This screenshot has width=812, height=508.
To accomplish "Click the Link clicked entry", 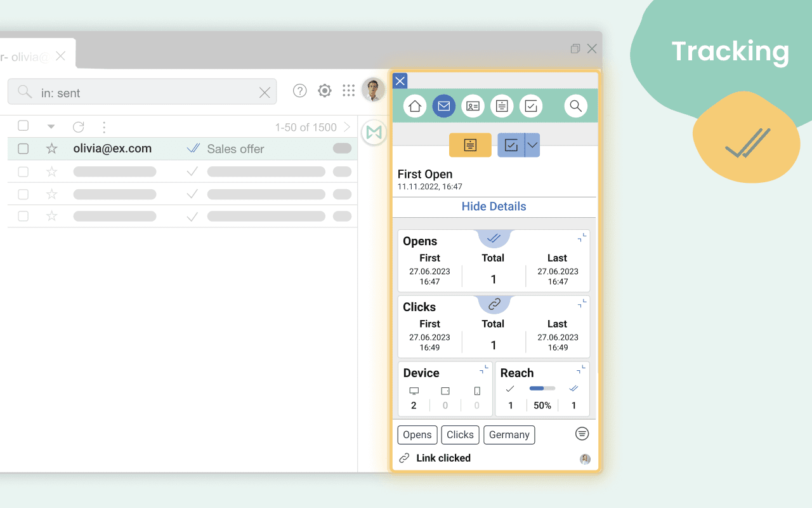I will (443, 458).
